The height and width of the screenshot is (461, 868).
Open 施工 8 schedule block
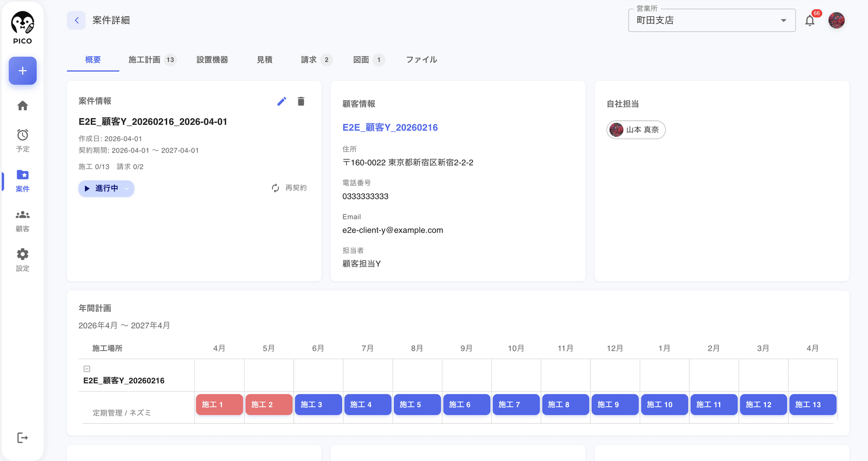point(566,404)
